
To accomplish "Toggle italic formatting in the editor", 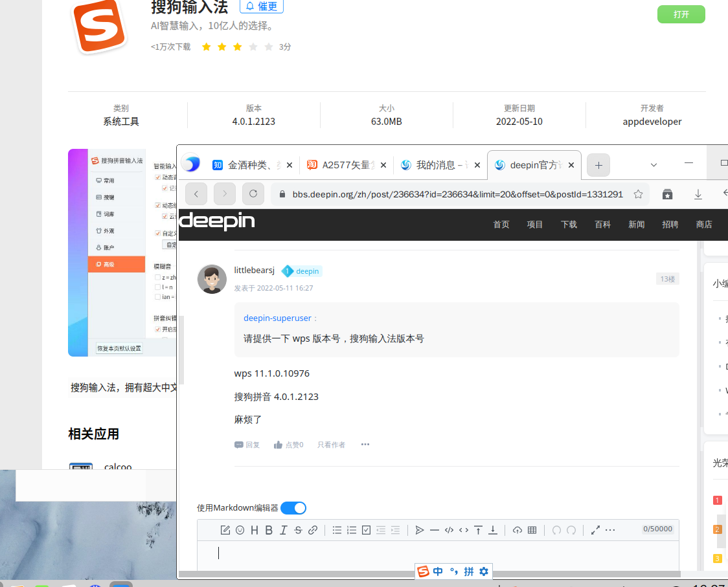I will point(283,530).
